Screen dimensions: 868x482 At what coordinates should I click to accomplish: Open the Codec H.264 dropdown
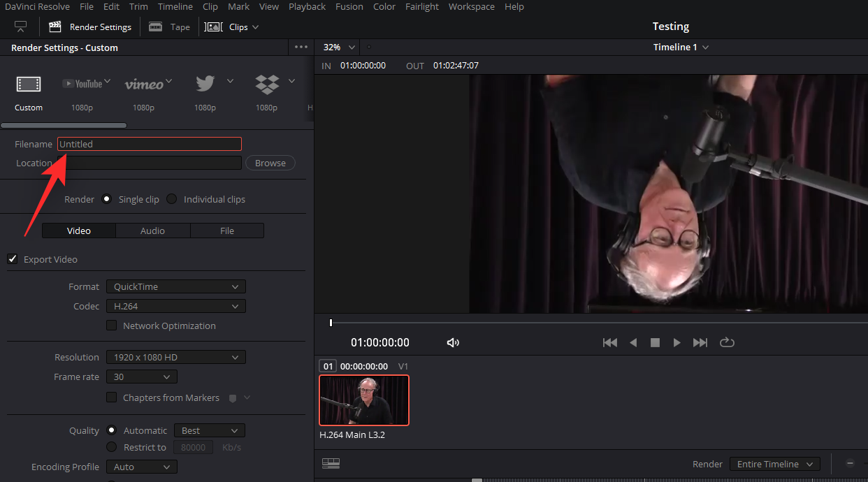(176, 306)
